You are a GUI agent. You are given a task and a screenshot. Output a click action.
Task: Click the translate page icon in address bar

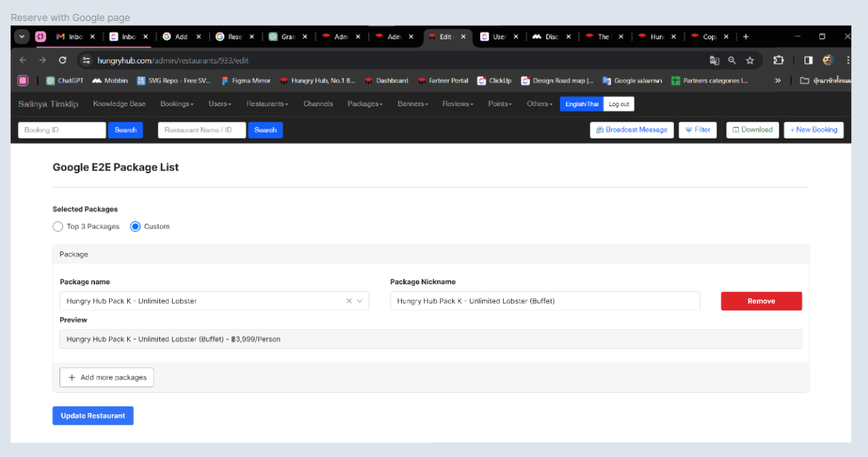pos(714,61)
